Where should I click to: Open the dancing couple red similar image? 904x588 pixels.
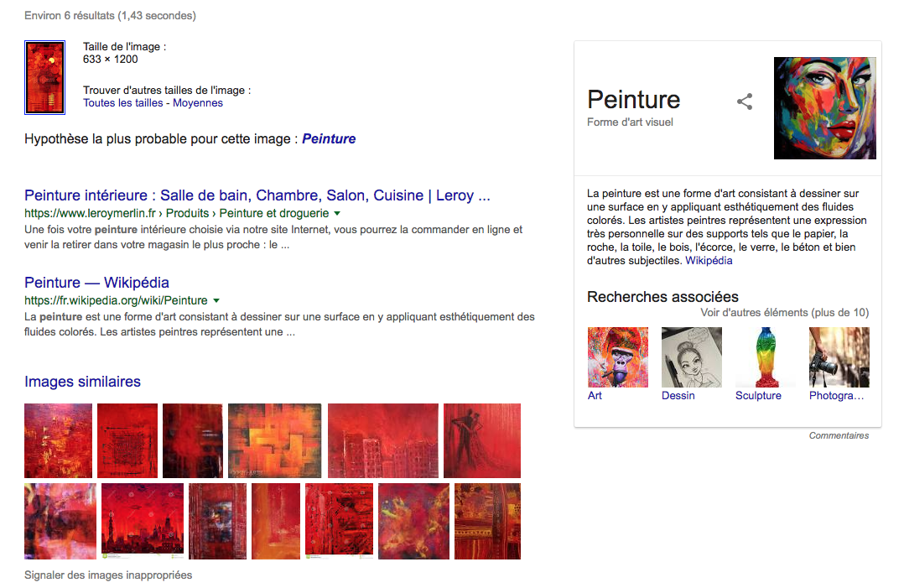(482, 441)
